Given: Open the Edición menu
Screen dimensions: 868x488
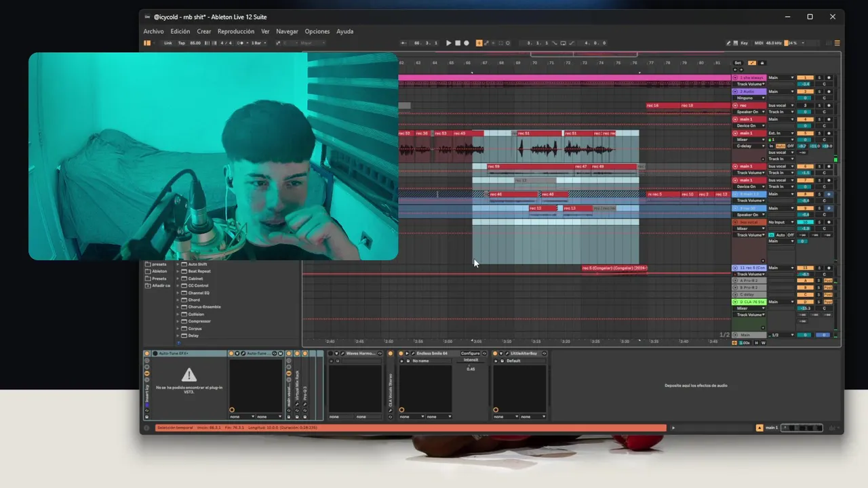Looking at the screenshot, I should coord(180,31).
